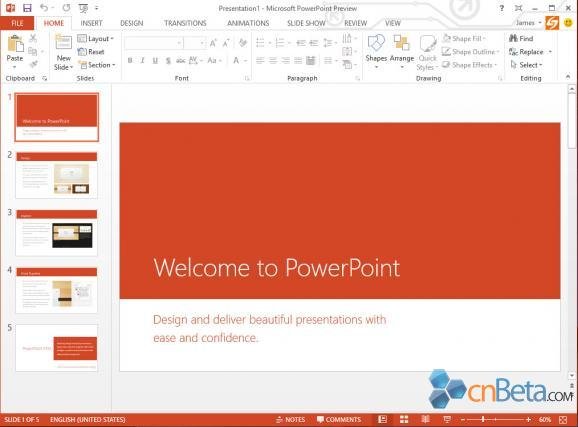This screenshot has height=427, width=578.
Task: Open the font name combo box
Action: (x=153, y=43)
